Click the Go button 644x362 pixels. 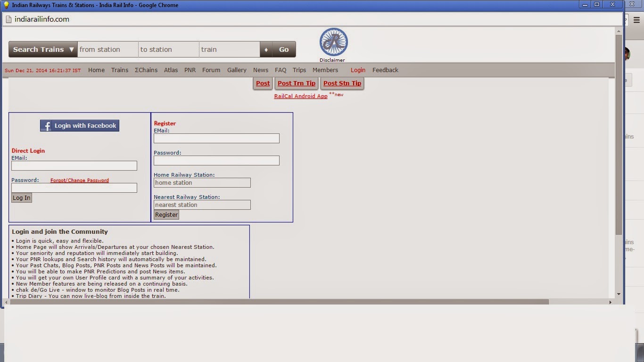[x=284, y=49]
